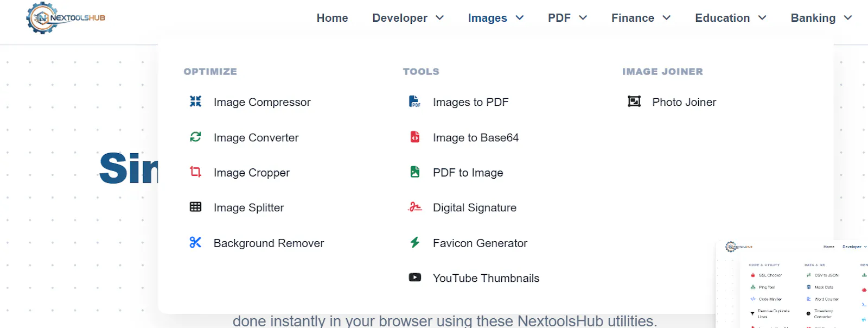This screenshot has width=868, height=328.
Task: Click the IMAGE JOINER section heading
Action: pyautogui.click(x=662, y=71)
